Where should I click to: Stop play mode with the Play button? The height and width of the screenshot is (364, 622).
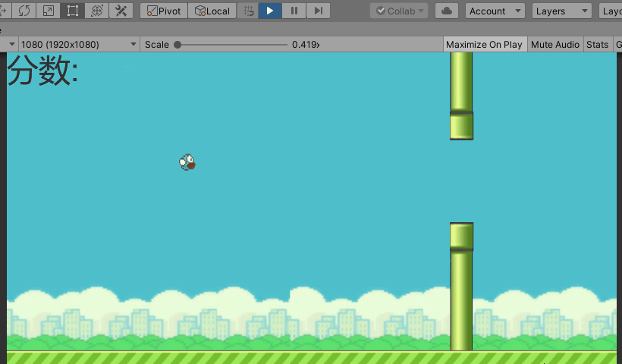(270, 11)
